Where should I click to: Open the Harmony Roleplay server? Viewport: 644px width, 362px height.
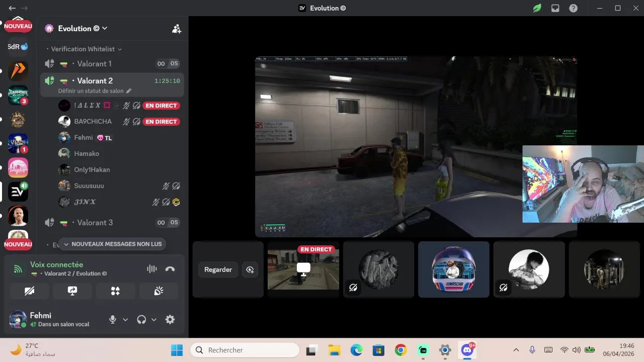pyautogui.click(x=18, y=95)
